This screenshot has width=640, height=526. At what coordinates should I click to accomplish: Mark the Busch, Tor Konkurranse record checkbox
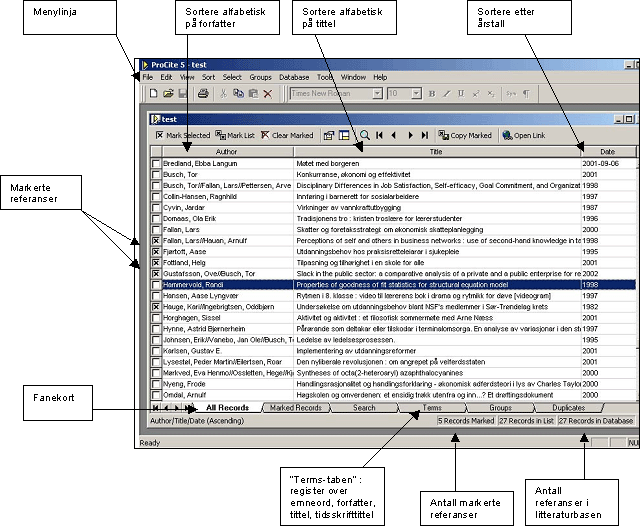156,175
